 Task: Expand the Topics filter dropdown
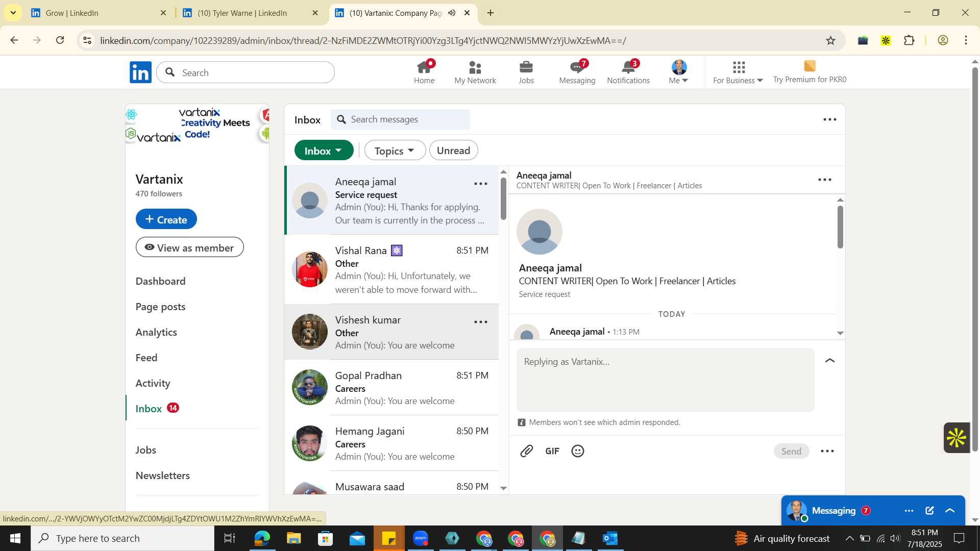point(395,151)
